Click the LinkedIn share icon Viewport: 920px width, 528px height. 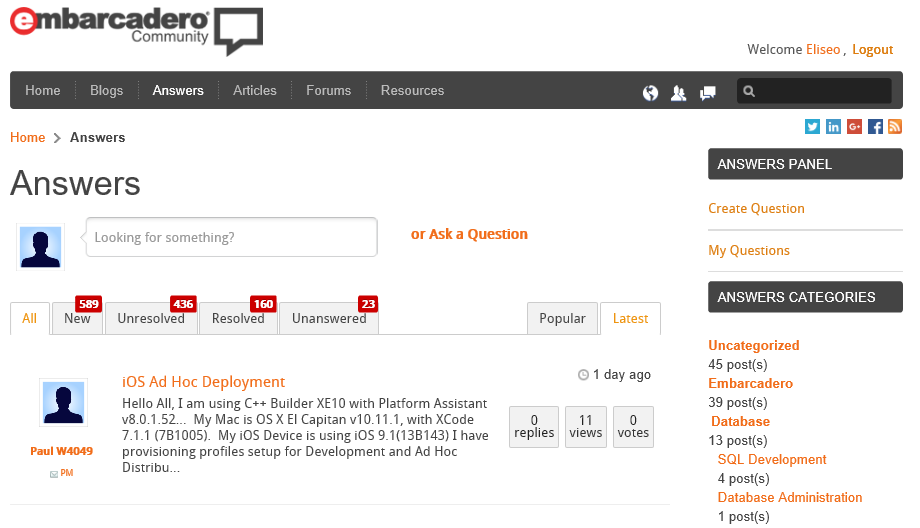(x=833, y=126)
